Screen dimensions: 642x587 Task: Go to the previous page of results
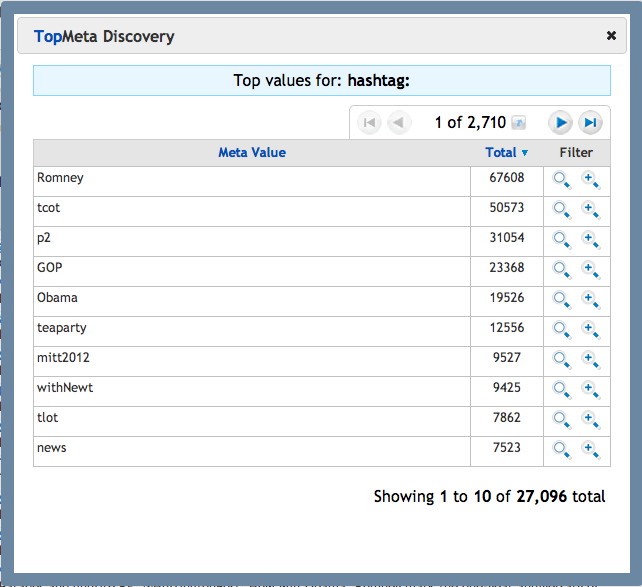[x=399, y=122]
